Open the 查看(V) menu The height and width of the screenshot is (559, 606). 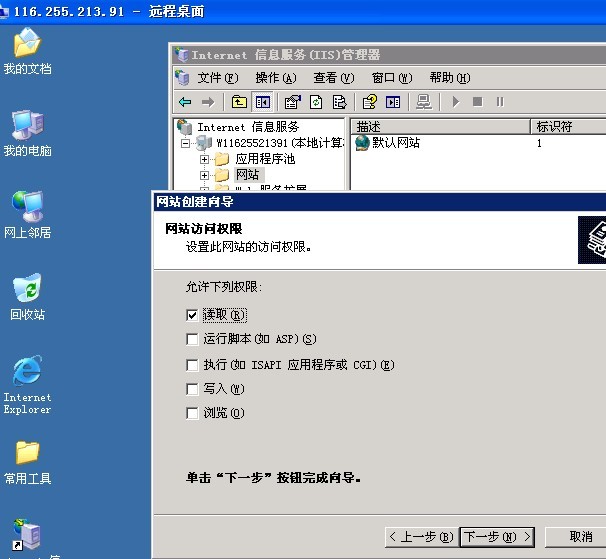pyautogui.click(x=333, y=78)
